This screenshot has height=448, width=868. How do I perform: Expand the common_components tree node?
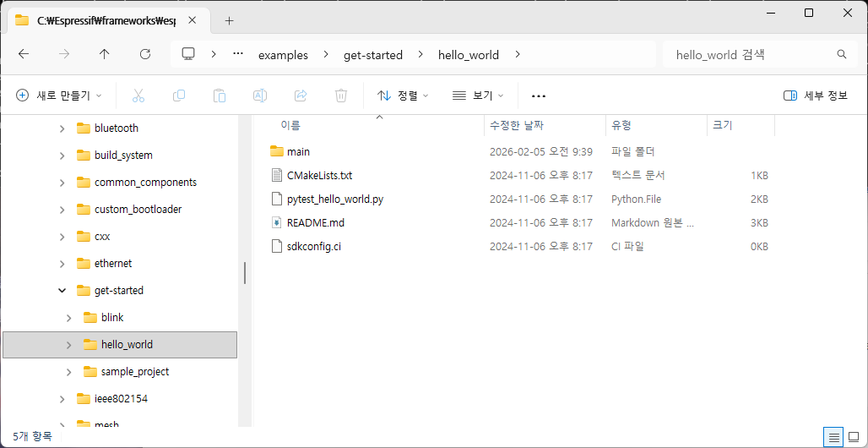tap(62, 183)
